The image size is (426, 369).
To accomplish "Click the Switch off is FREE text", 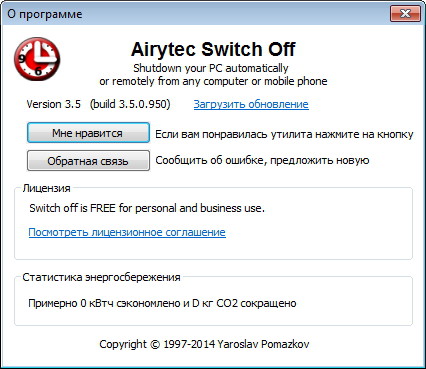I will click(147, 208).
